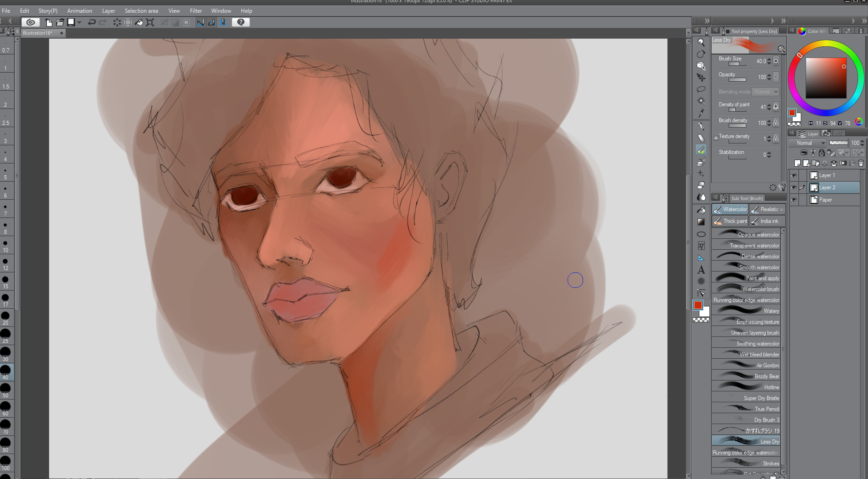The image size is (868, 479).
Task: Select the Ruler triangle tool
Action: pyautogui.click(x=701, y=258)
